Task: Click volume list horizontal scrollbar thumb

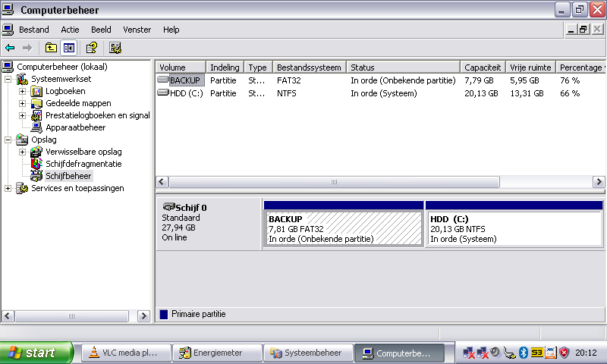Action: click(334, 182)
